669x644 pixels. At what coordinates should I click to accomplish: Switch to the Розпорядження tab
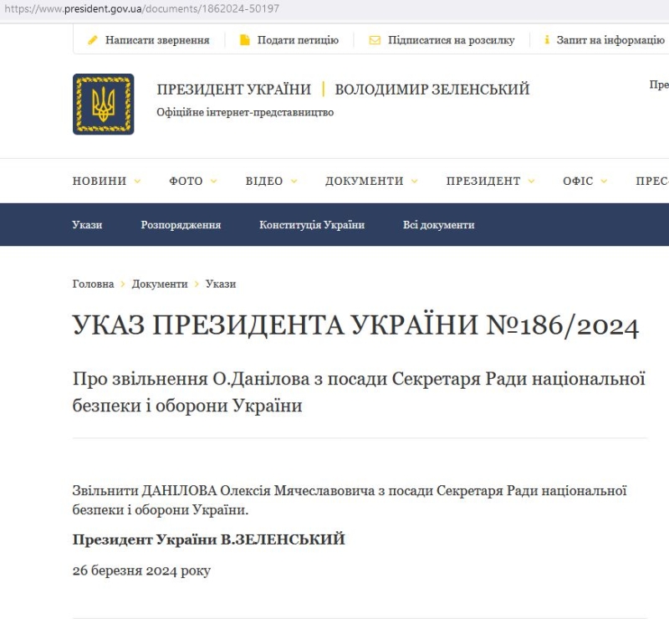(181, 225)
